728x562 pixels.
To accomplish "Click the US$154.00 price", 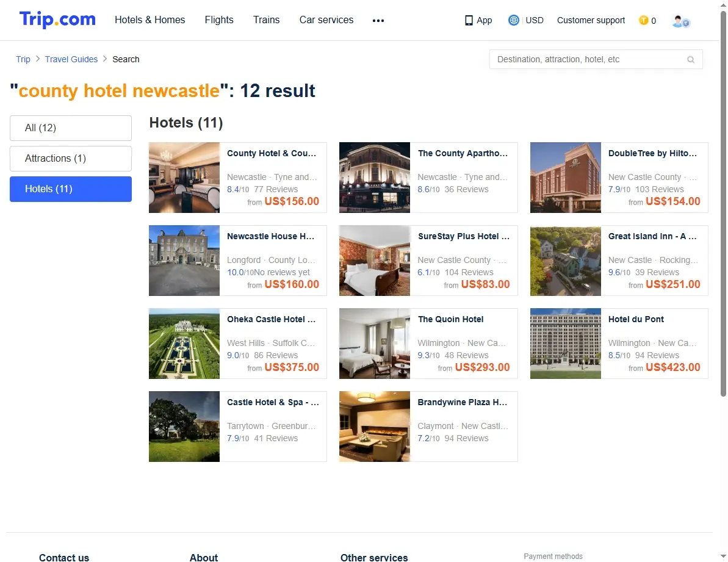I will tap(672, 201).
